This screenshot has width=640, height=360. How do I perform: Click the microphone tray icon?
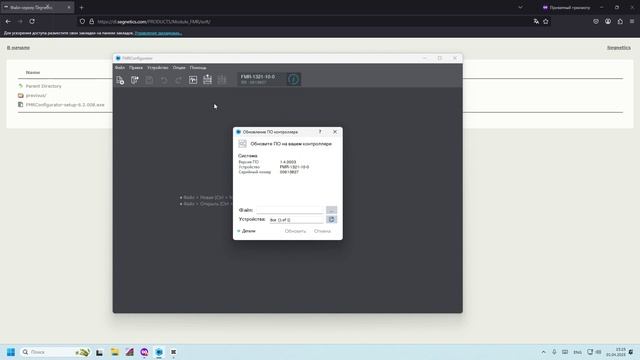pyautogui.click(x=554, y=352)
